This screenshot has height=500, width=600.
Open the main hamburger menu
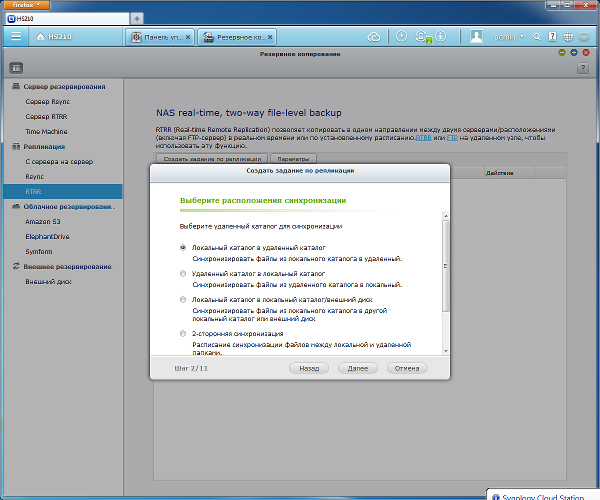[x=16, y=36]
